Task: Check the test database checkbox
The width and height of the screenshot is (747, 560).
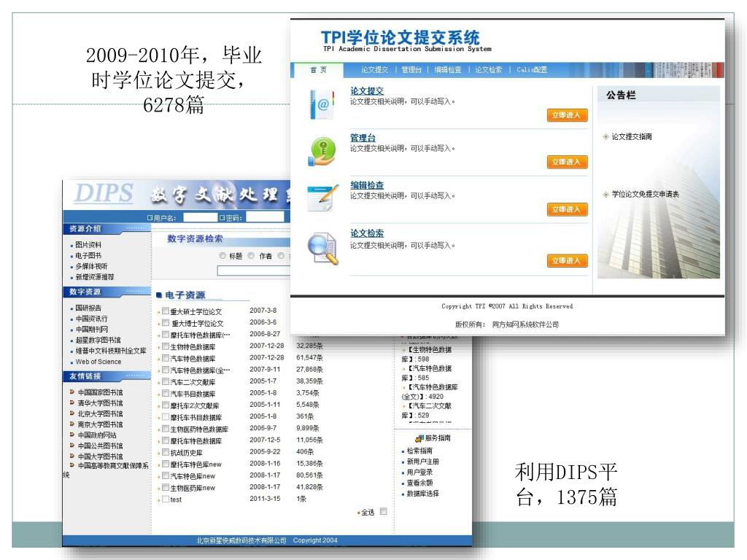Action: (166, 499)
